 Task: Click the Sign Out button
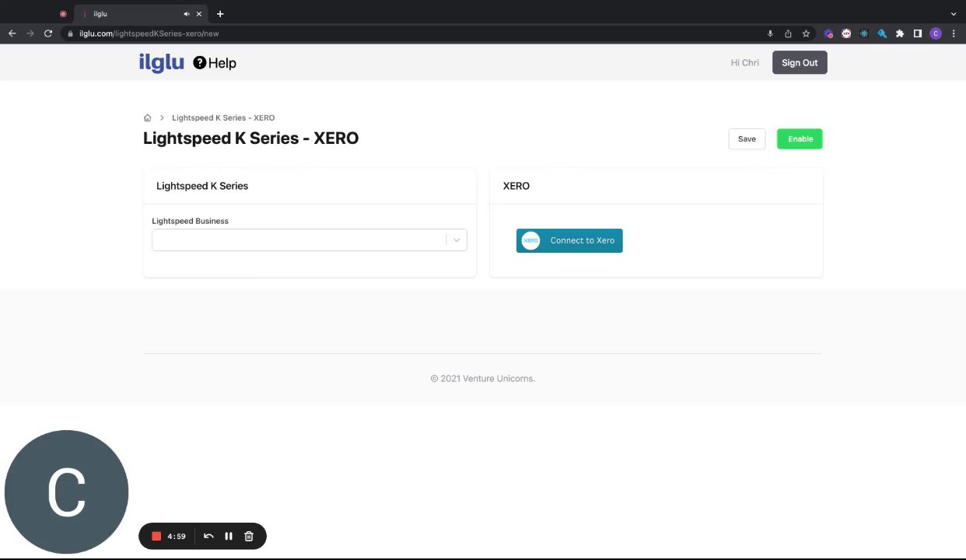(x=800, y=63)
